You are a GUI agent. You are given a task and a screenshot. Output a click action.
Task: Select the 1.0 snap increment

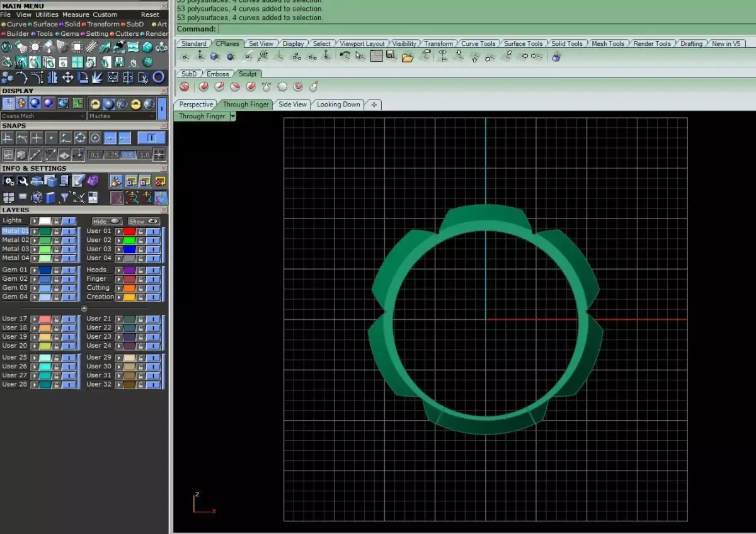coord(144,155)
